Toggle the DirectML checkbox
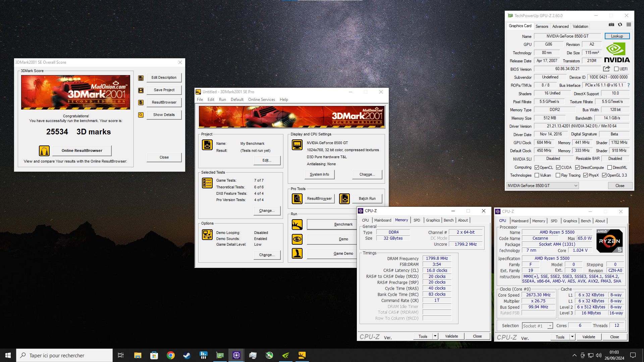Image resolution: width=644 pixels, height=362 pixels. pos(610,168)
